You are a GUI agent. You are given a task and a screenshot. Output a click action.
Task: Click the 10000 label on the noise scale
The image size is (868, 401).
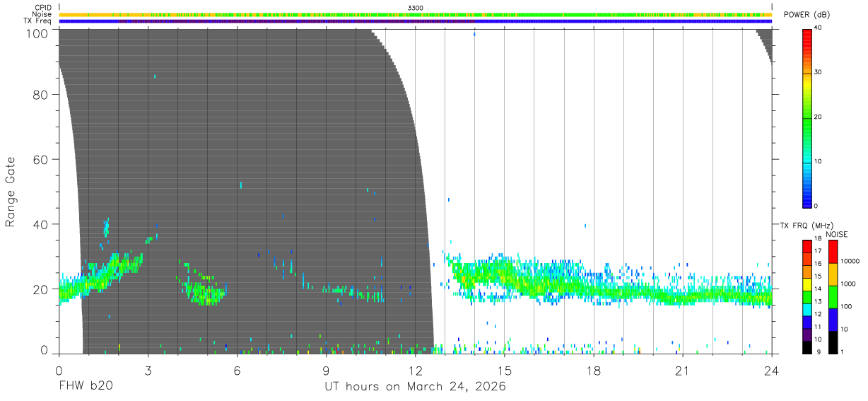849,261
